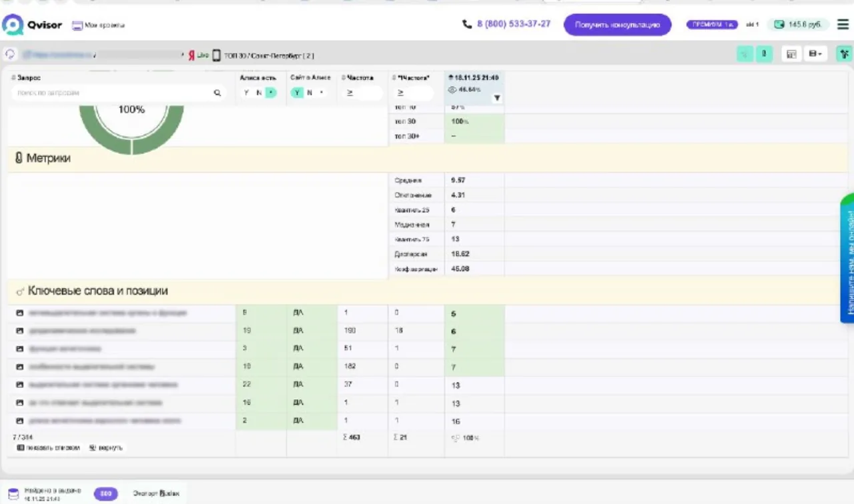Click the teal tree icon at the toolbar's right end
This screenshot has width=854, height=504.
pos(844,54)
